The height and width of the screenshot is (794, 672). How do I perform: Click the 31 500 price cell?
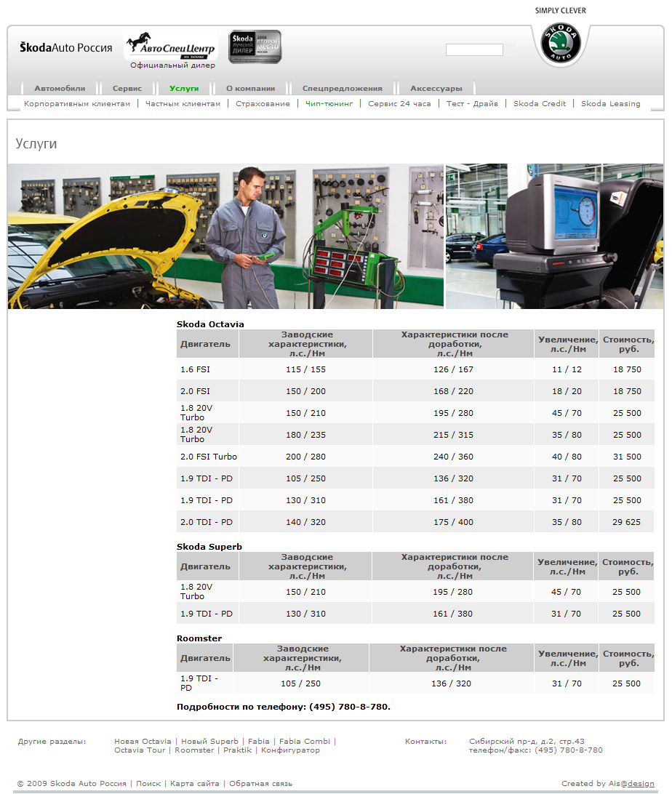point(627,456)
